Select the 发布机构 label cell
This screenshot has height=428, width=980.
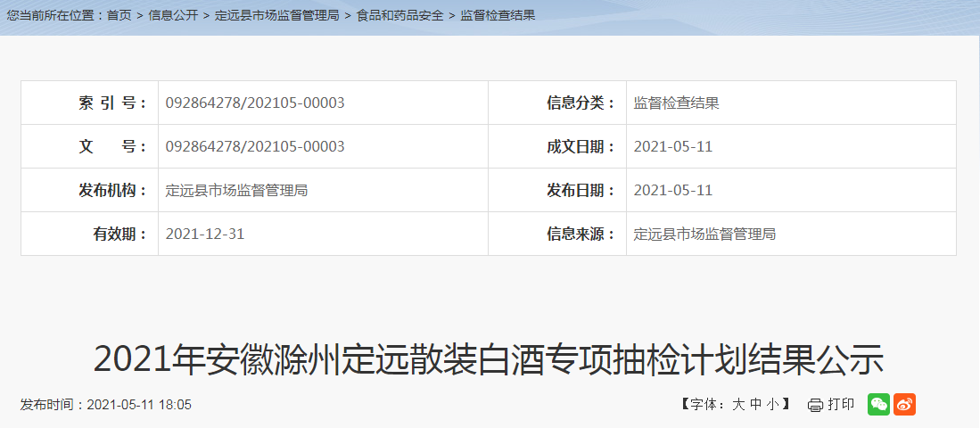(x=89, y=190)
